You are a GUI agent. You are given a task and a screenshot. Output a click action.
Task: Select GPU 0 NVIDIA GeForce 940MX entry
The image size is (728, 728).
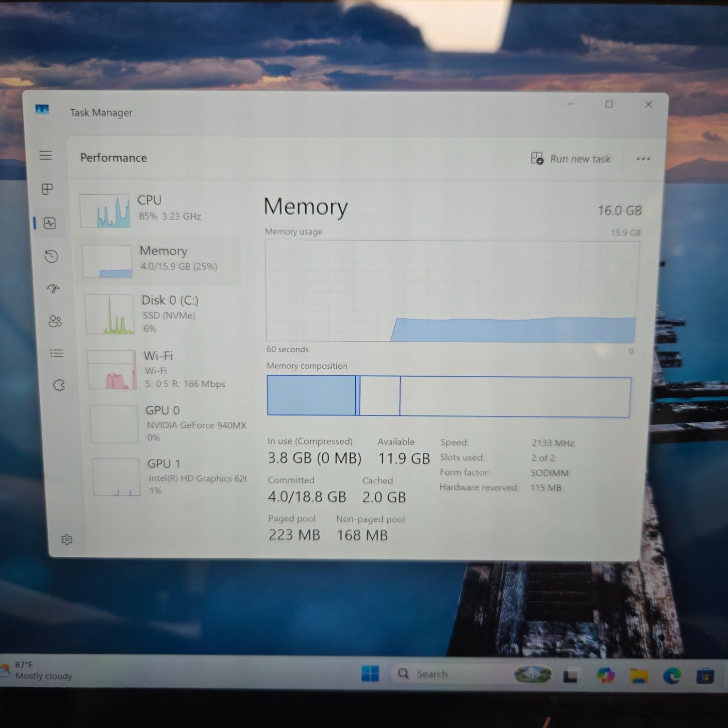(x=168, y=424)
